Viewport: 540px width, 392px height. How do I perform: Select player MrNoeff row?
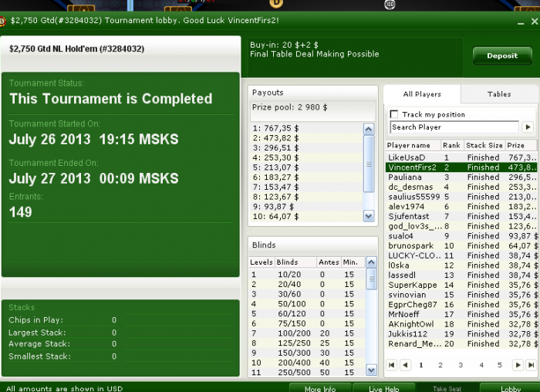coord(461,314)
